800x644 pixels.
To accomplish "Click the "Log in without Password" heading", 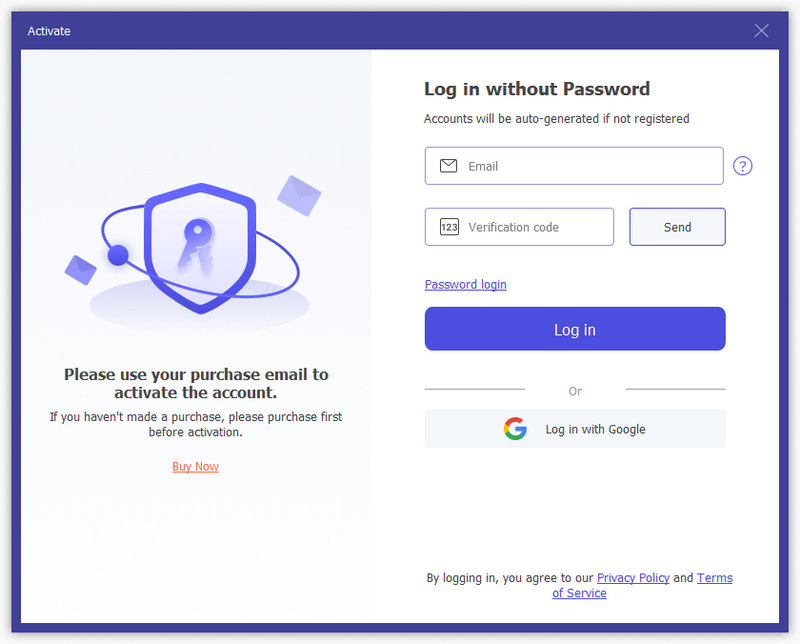I will 537,89.
